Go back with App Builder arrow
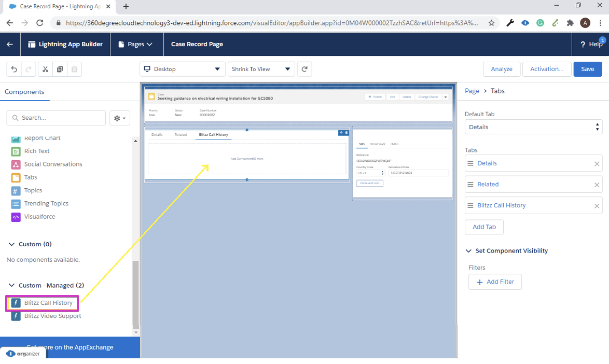The width and height of the screenshot is (609, 364). (x=10, y=44)
